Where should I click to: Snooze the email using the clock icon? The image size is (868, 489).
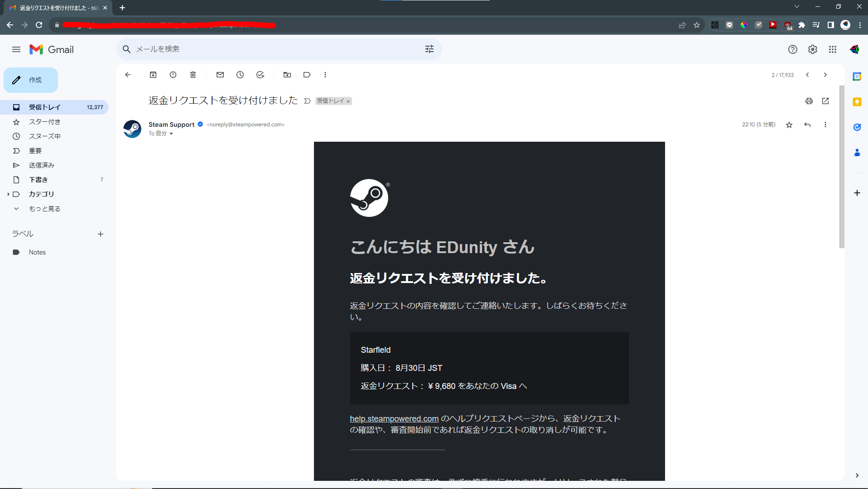click(x=240, y=75)
